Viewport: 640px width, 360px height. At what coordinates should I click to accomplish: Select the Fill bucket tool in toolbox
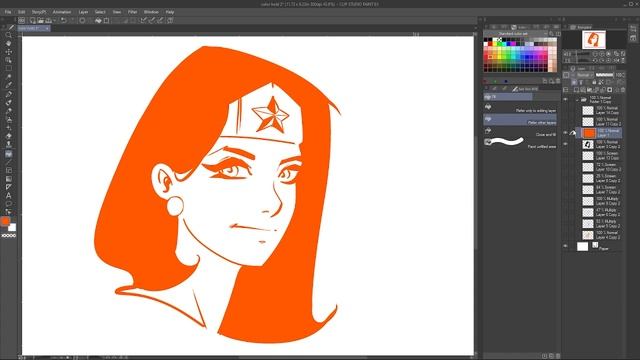click(8, 154)
